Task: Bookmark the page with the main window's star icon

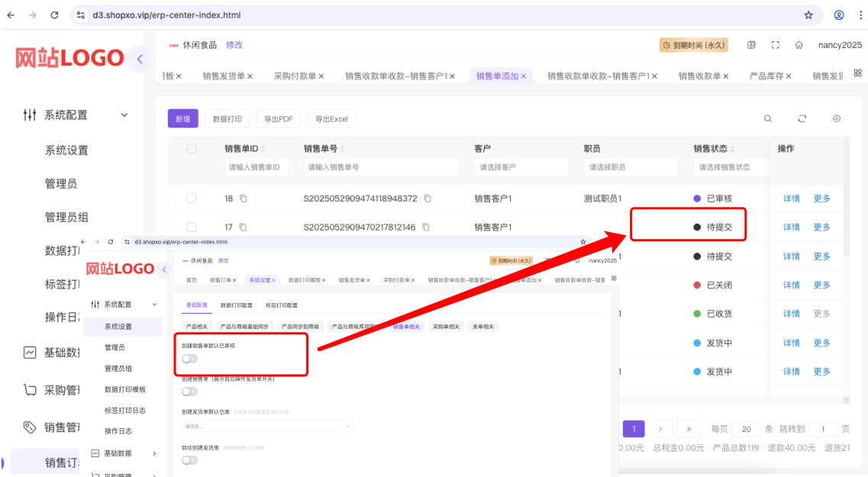Action: pos(808,15)
